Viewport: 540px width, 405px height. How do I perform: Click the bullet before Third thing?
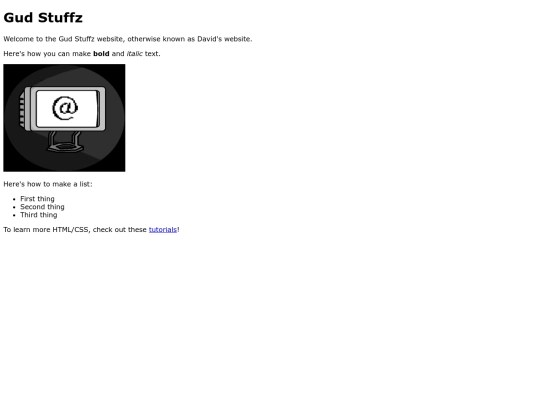coord(14,215)
